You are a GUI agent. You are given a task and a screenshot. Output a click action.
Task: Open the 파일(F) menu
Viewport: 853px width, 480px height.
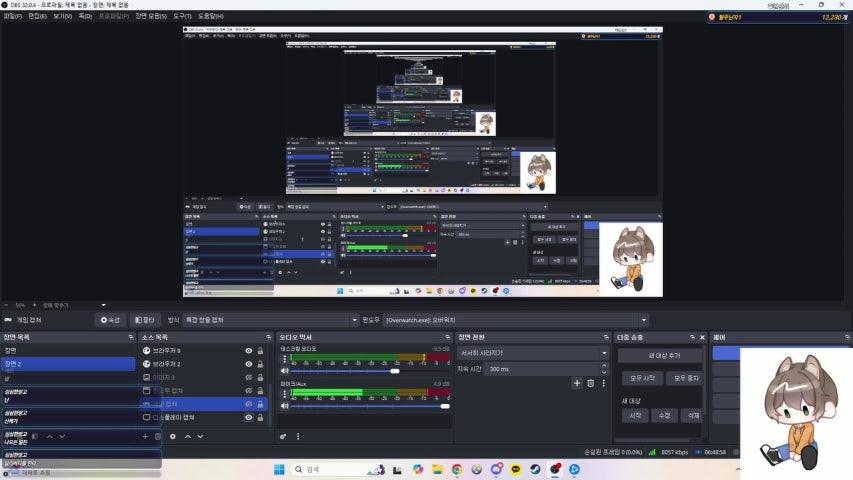[x=13, y=17]
